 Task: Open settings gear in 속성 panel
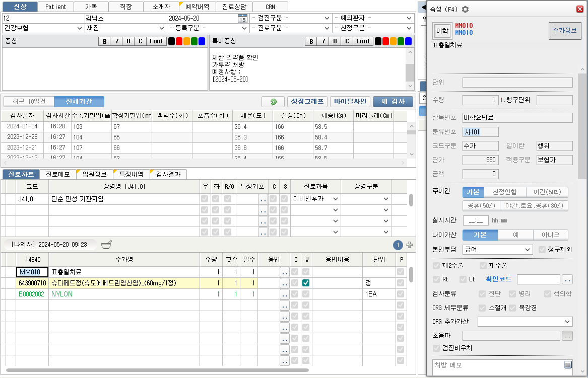(465, 9)
